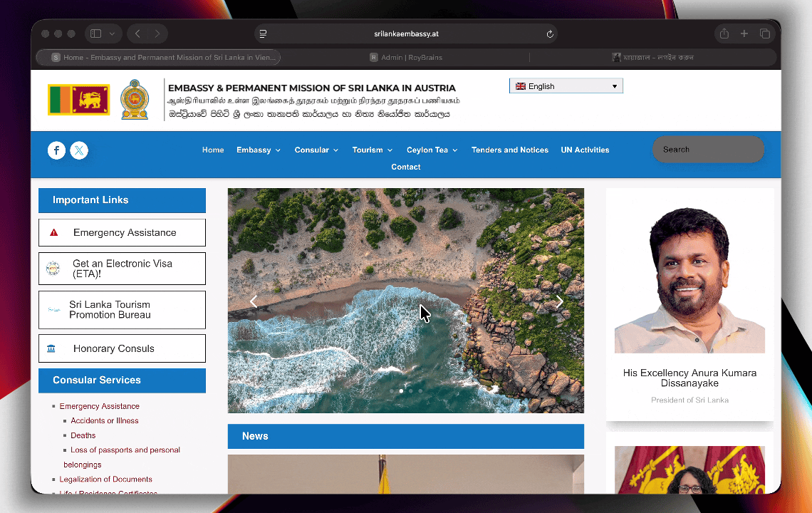Click the srilankaembassy.at address bar
This screenshot has height=513, width=812.
406,33
